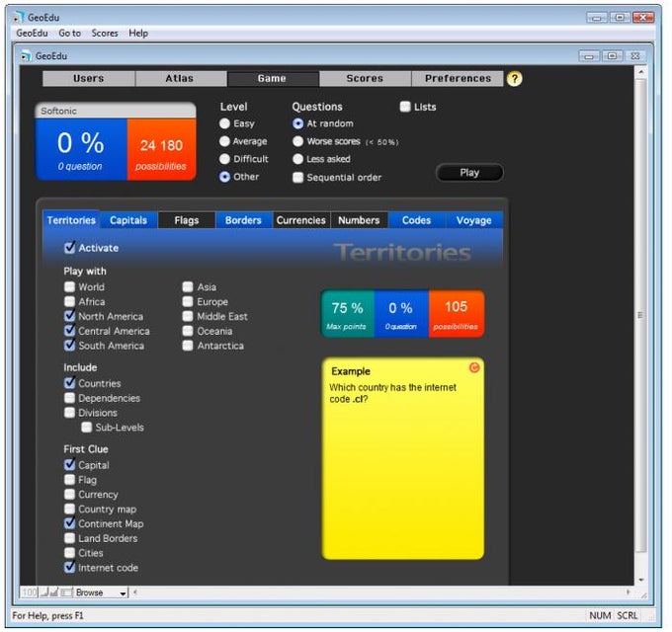Enable Cities clue

pyautogui.click(x=69, y=552)
